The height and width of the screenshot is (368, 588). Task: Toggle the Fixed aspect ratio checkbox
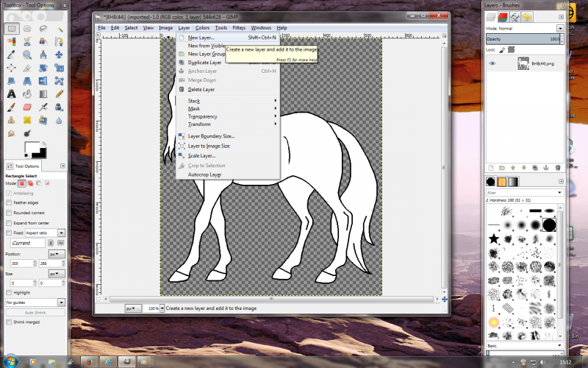[x=9, y=233]
